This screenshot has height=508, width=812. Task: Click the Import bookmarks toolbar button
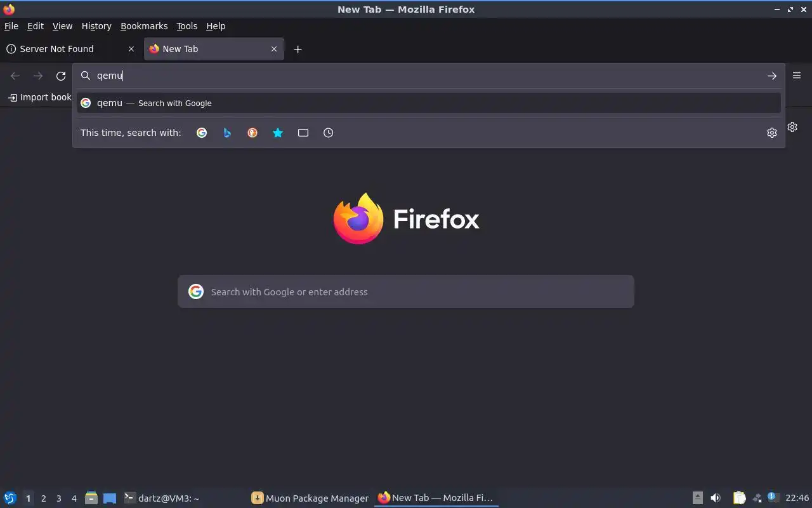39,97
